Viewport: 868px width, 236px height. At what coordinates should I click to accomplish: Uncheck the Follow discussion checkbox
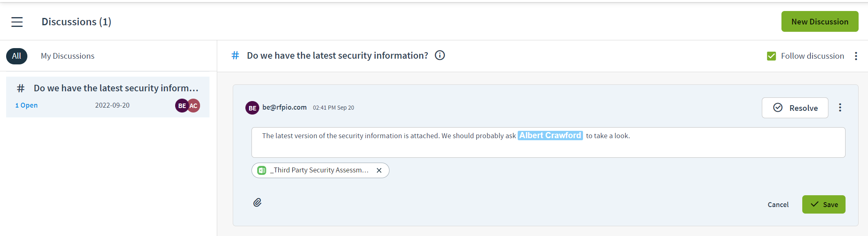(x=771, y=56)
